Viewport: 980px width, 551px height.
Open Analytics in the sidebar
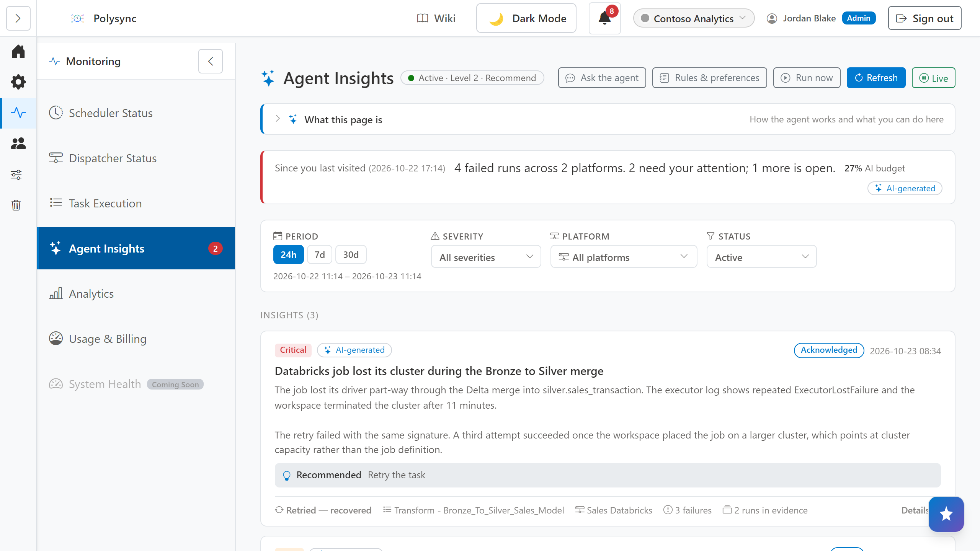pos(136,293)
